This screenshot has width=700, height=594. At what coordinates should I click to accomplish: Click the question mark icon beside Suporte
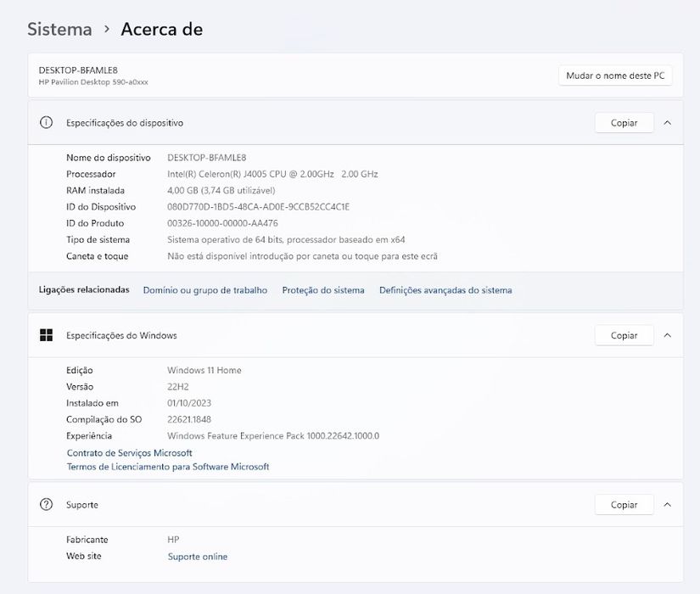46,505
